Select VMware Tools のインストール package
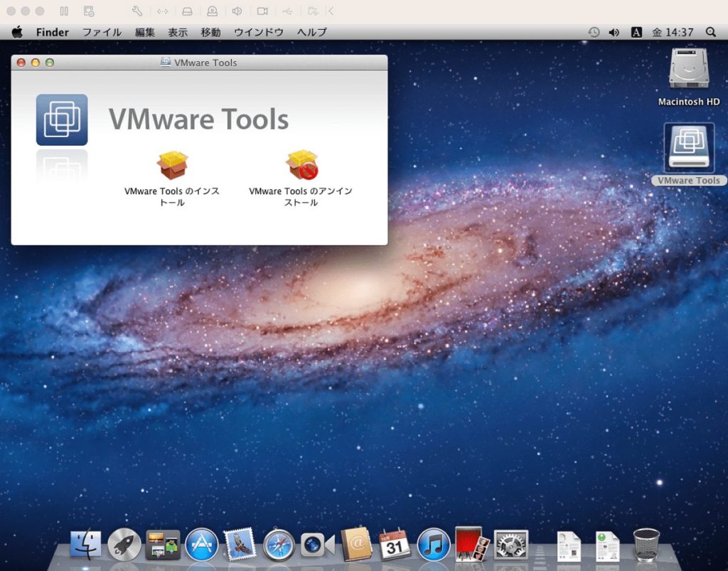Image resolution: width=728 pixels, height=571 pixels. (172, 178)
